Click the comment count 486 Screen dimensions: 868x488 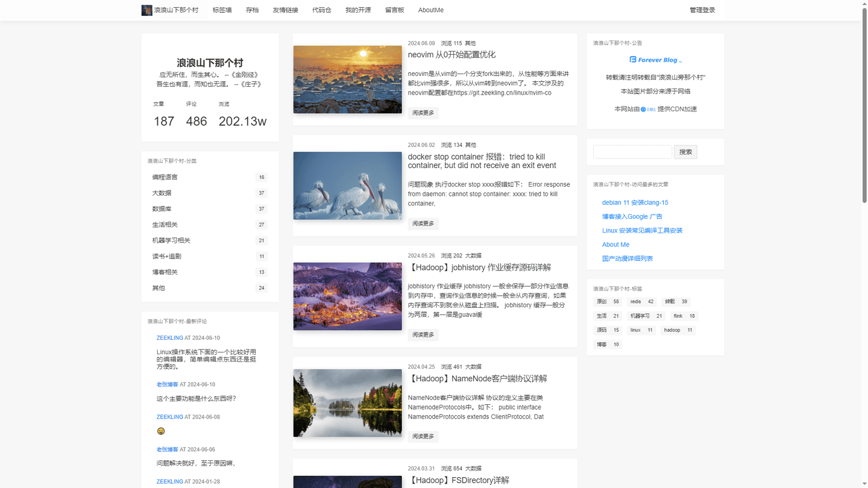coord(197,121)
